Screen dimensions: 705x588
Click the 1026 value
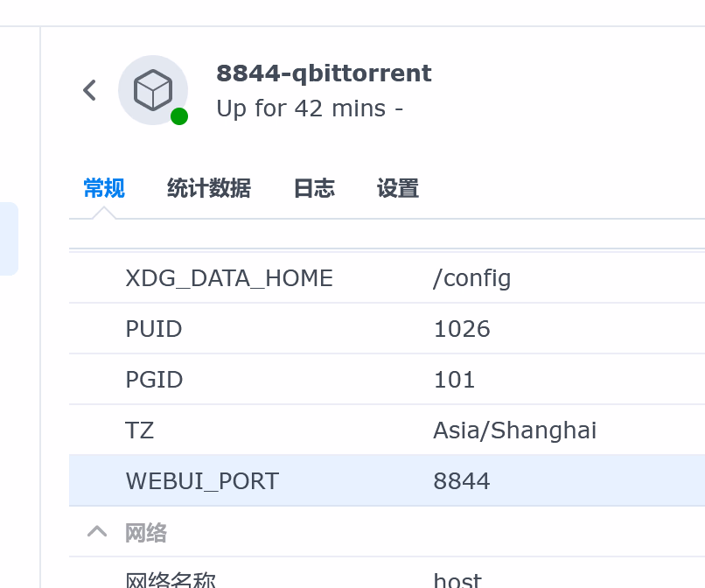click(462, 329)
